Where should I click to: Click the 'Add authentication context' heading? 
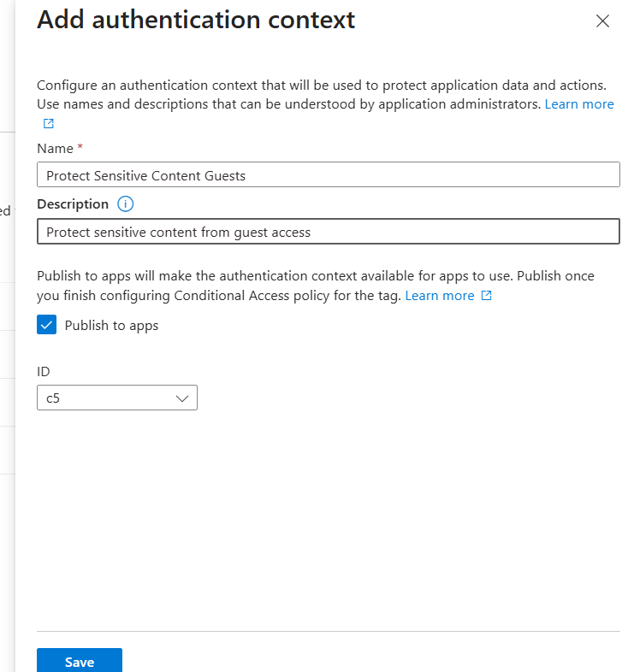[x=196, y=21]
